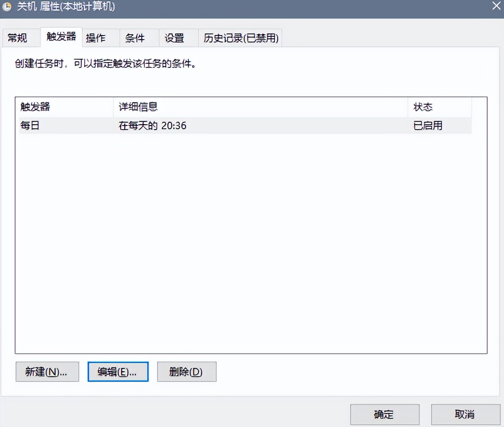
Task: Click the 触发器 tab
Action: (61, 36)
